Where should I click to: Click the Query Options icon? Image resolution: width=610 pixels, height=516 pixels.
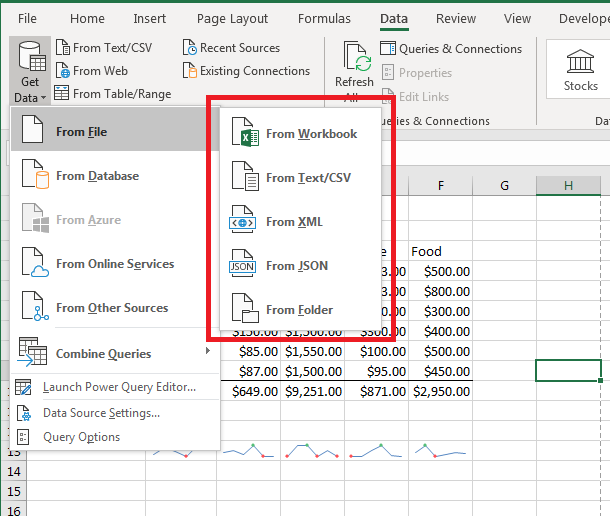23,437
